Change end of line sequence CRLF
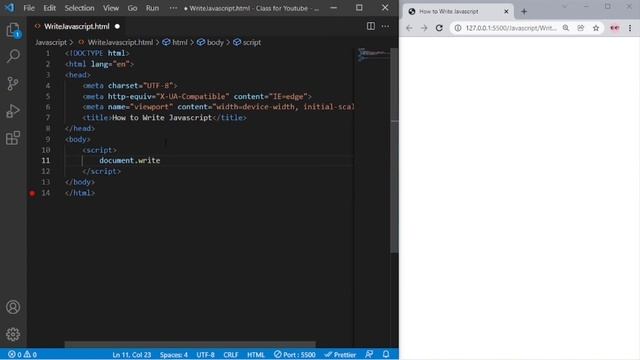The height and width of the screenshot is (360, 640). (x=231, y=354)
